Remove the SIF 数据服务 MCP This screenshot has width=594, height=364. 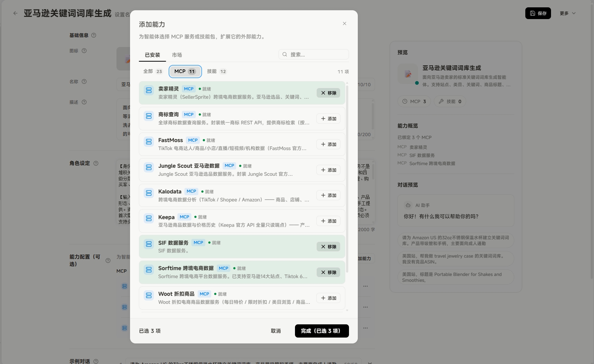click(x=328, y=247)
